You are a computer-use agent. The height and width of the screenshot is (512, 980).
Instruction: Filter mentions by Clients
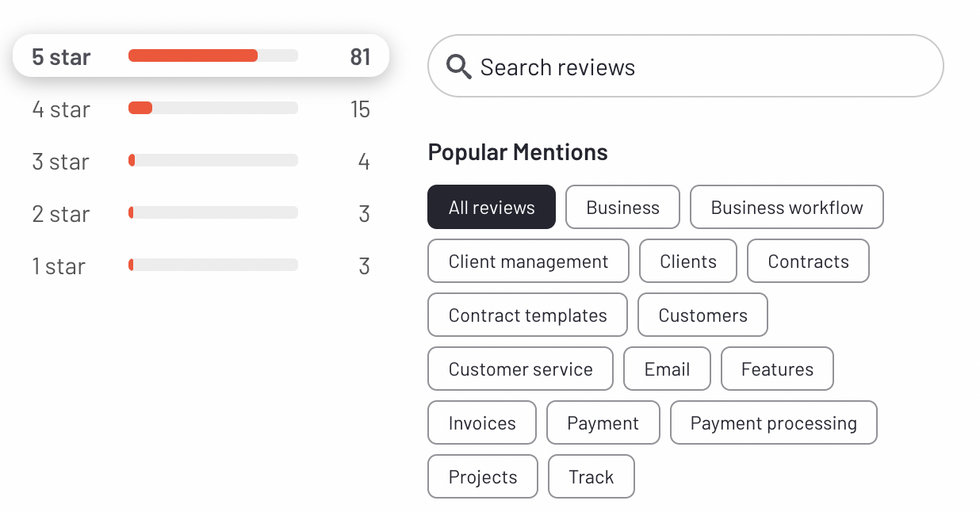tap(688, 262)
